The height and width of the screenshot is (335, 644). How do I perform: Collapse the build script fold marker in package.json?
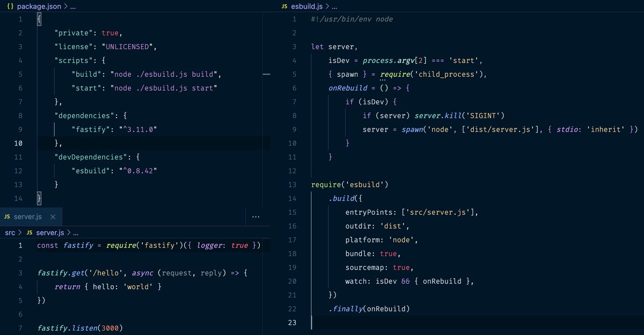click(267, 74)
